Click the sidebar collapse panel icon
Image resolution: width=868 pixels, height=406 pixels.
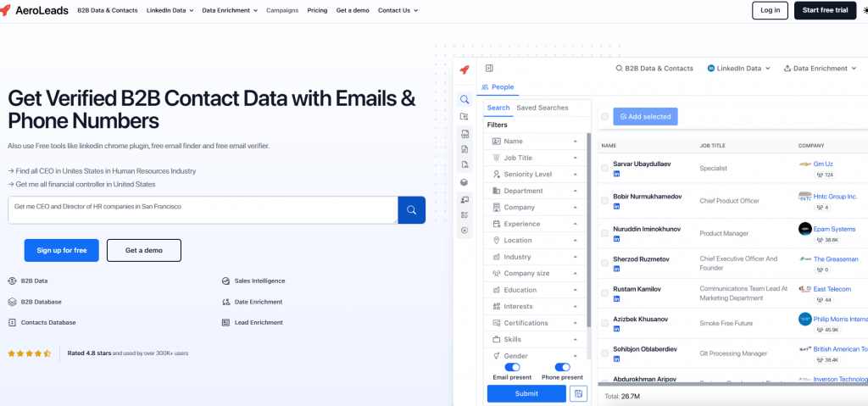[489, 68]
